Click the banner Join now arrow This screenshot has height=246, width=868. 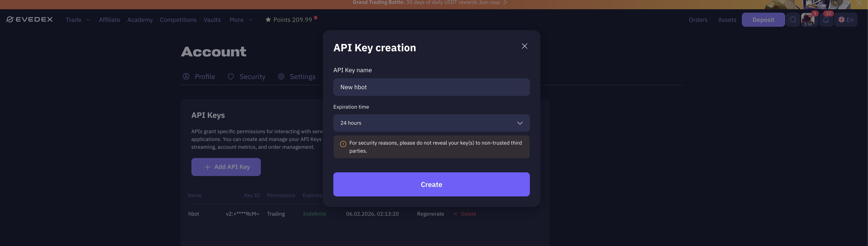505,3
